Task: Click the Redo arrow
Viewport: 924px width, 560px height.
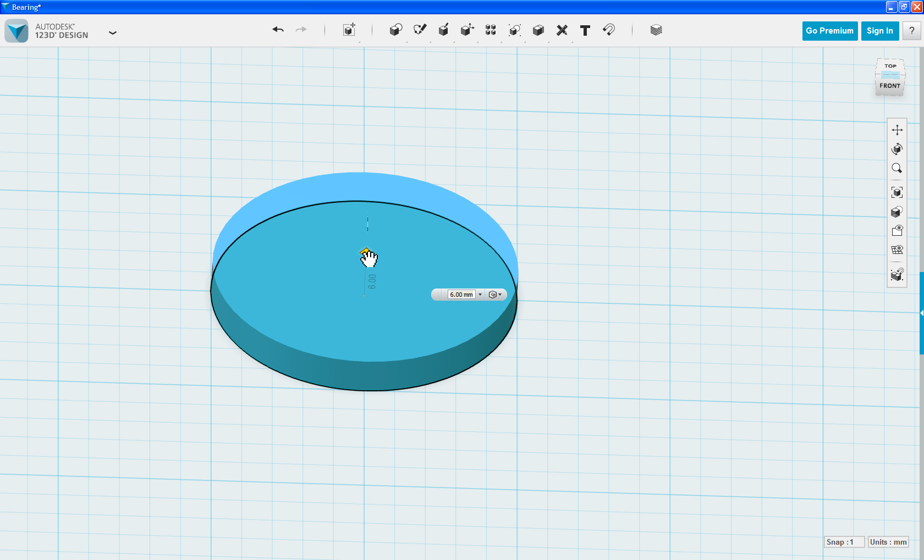Action: (301, 30)
